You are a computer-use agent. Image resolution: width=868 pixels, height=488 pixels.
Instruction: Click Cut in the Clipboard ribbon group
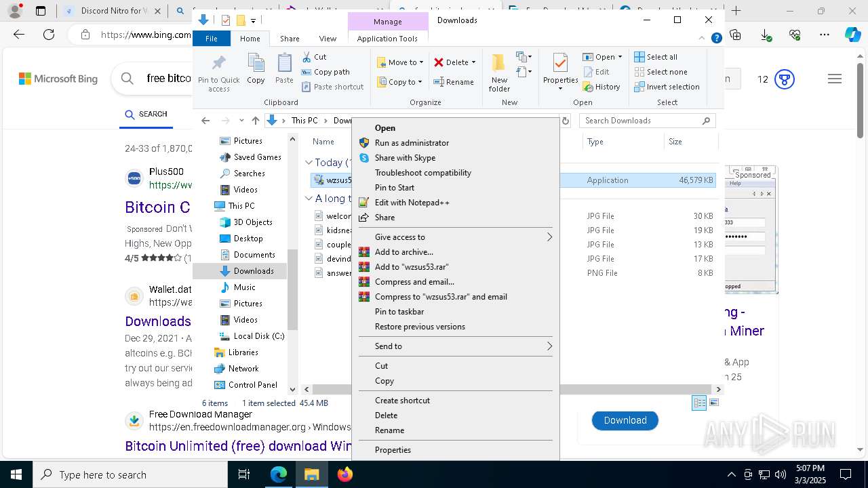314,57
